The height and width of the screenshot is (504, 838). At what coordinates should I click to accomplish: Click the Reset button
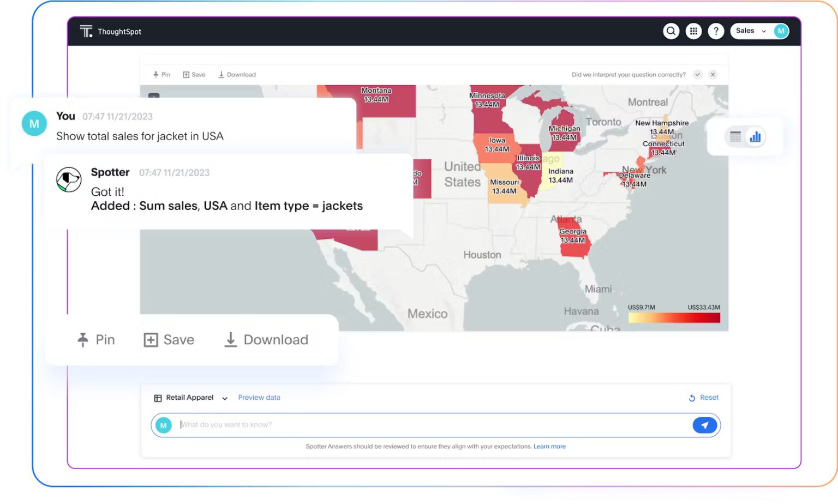point(703,398)
